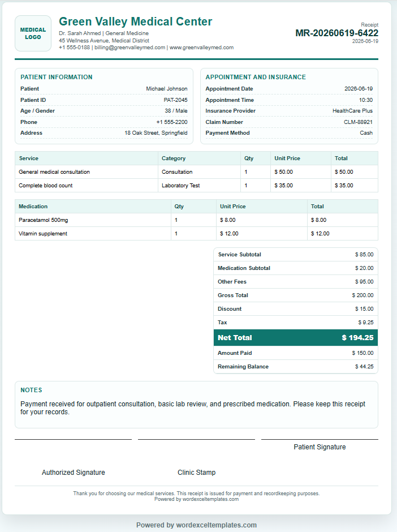Click Other Fees amount $ 95.00
397x532 pixels.
[x=364, y=282]
